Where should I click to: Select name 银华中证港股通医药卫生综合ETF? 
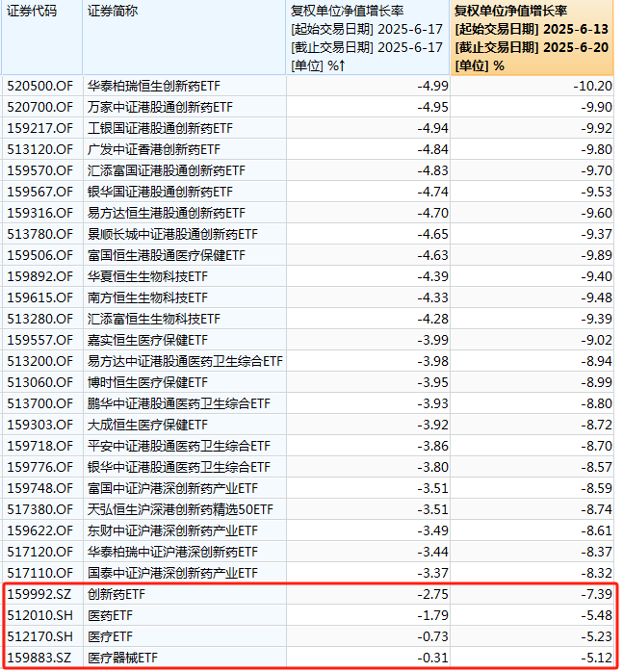point(179,467)
